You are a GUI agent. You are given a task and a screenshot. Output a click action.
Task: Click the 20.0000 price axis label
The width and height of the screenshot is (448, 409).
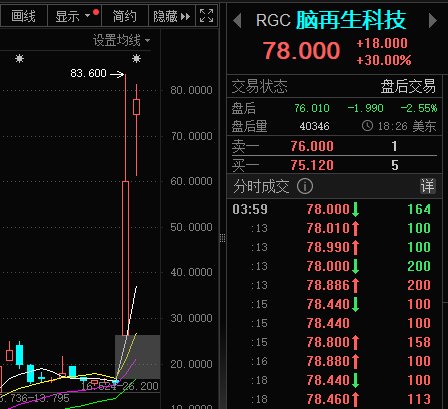click(191, 364)
